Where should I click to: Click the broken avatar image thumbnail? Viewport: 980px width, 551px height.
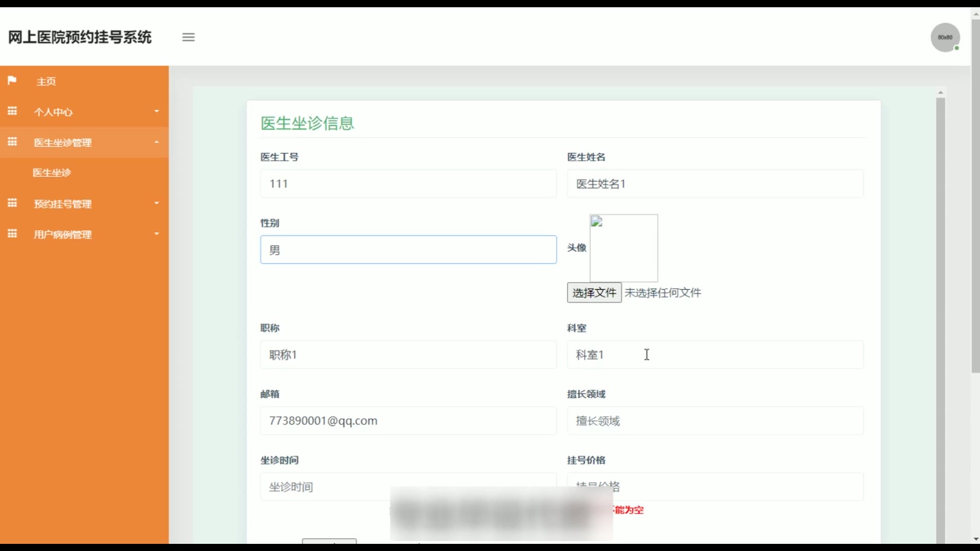point(624,248)
